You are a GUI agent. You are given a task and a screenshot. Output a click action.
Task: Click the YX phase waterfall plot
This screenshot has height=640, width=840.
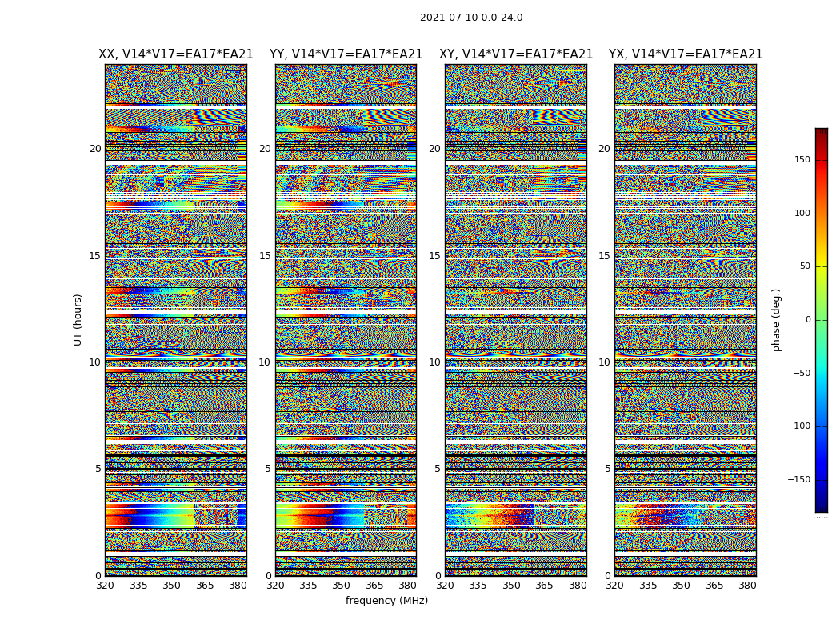(x=685, y=320)
